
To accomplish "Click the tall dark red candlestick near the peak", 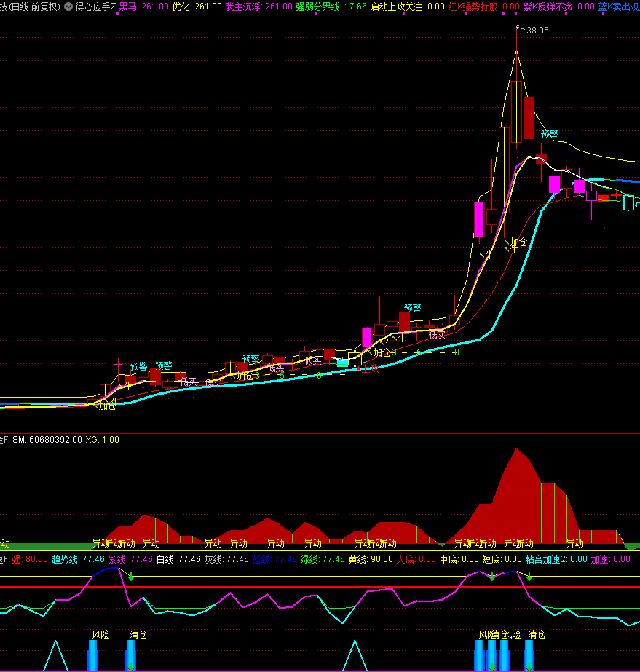I will 529,116.
